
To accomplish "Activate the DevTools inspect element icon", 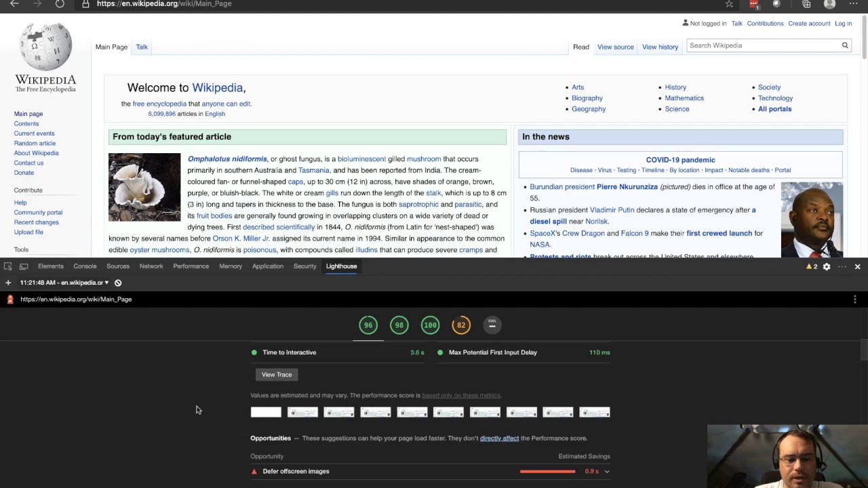I will click(8, 266).
